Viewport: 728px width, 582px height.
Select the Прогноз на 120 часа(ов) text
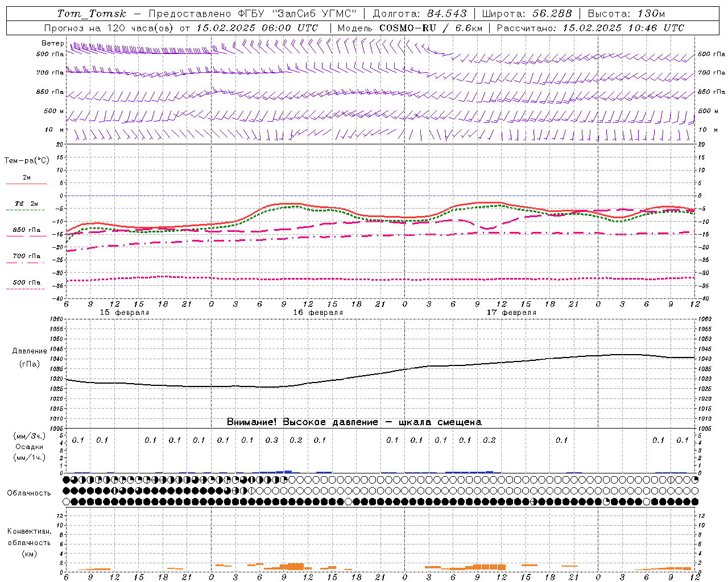tap(110, 28)
